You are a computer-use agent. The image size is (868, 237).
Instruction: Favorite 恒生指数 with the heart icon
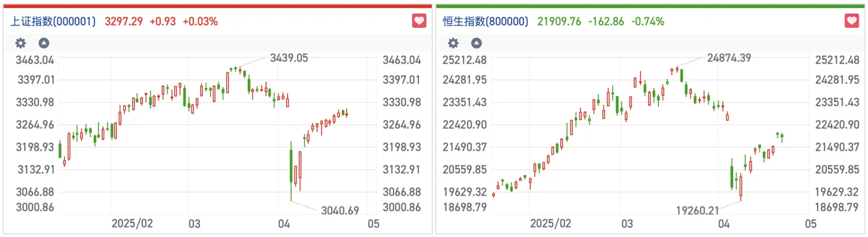[852, 21]
